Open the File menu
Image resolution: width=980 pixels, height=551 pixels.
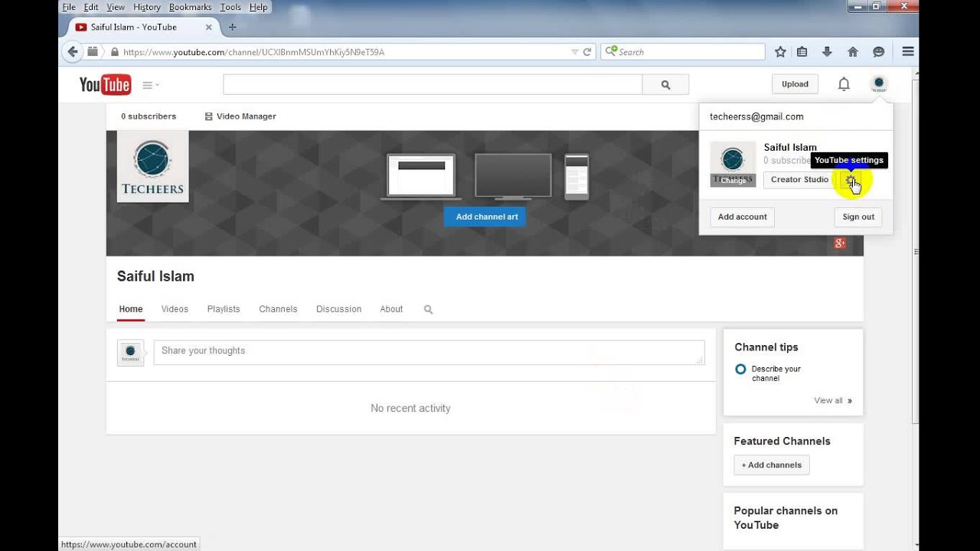point(69,7)
